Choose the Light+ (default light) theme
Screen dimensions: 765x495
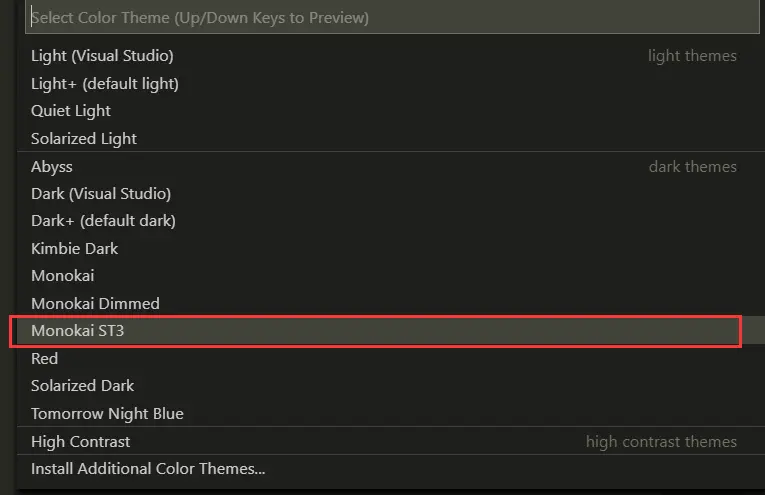pyautogui.click(x=104, y=84)
